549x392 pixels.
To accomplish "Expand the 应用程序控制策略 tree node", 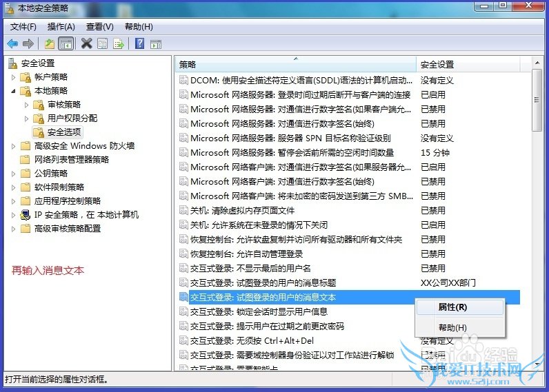I will (x=13, y=201).
